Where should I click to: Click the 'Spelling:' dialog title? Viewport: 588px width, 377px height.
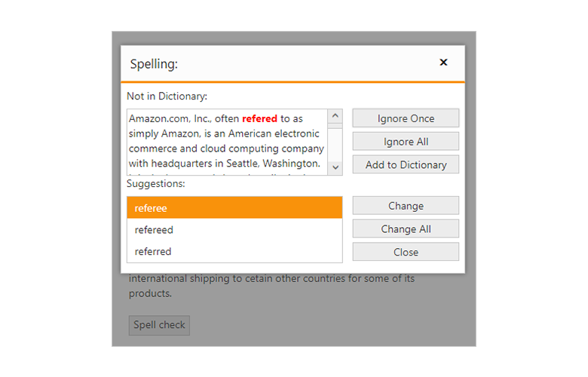click(x=154, y=64)
